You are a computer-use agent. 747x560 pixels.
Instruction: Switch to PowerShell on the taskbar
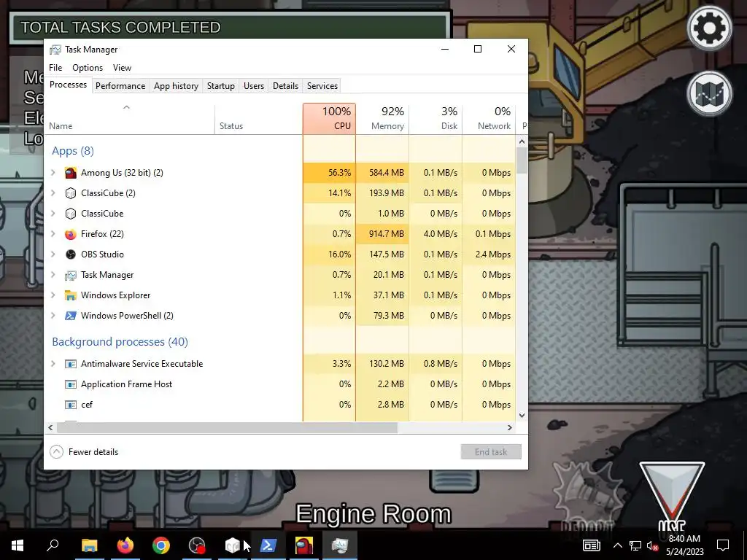[268, 545]
